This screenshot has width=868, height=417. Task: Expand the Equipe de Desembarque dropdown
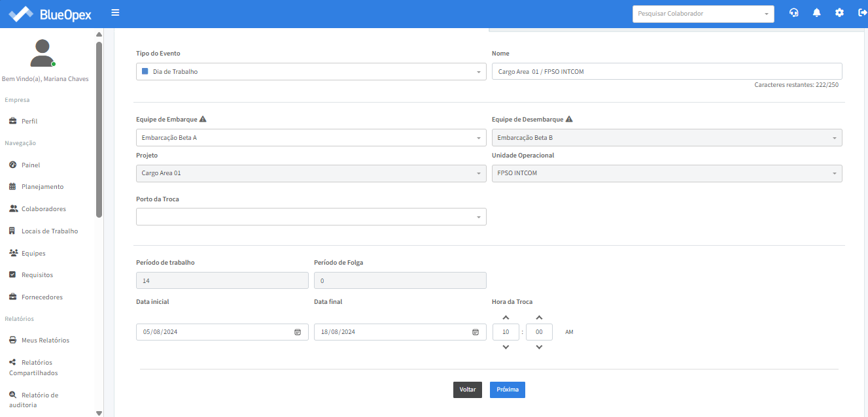667,137
